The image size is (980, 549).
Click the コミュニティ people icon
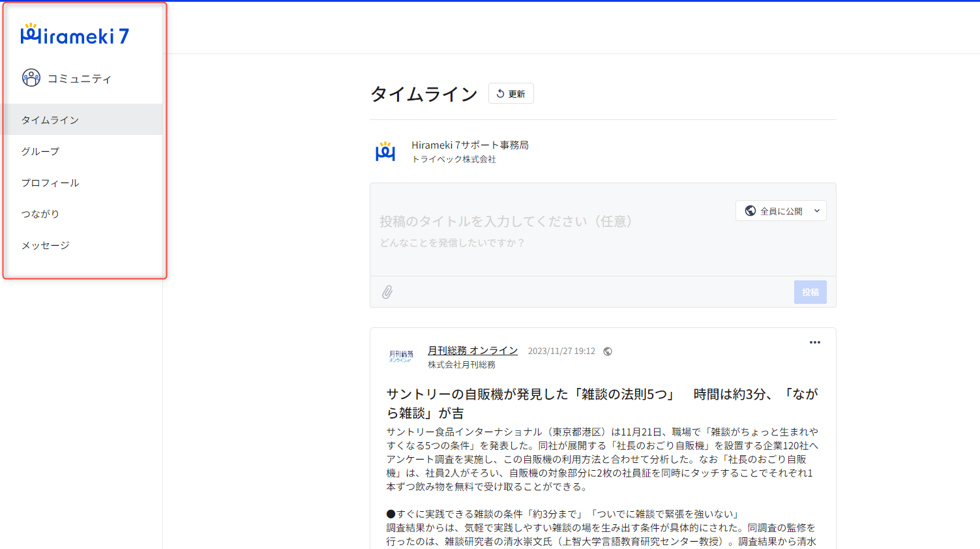coord(31,78)
